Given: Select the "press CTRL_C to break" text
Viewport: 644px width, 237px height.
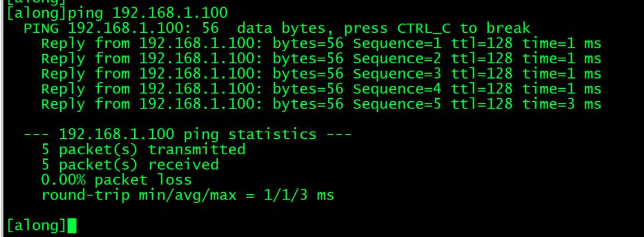Looking at the screenshot, I should point(437,29).
